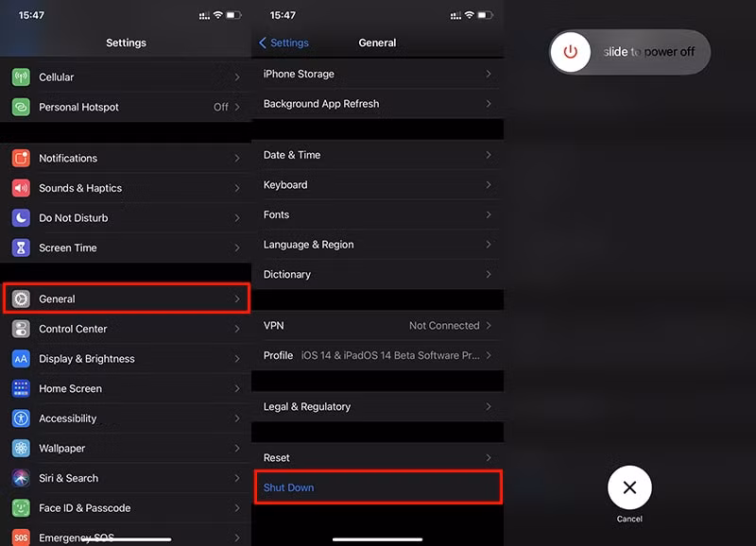Tap the Wallpaper label
Image resolution: width=756 pixels, height=546 pixels.
[x=62, y=448]
